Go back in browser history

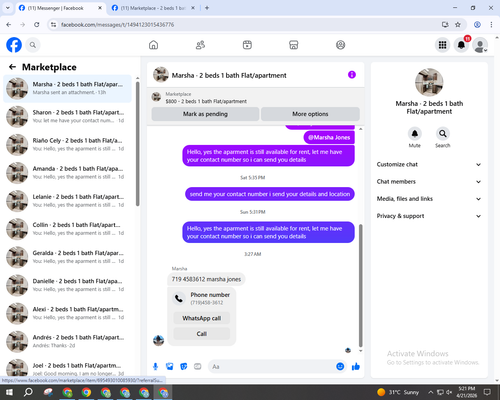point(9,25)
